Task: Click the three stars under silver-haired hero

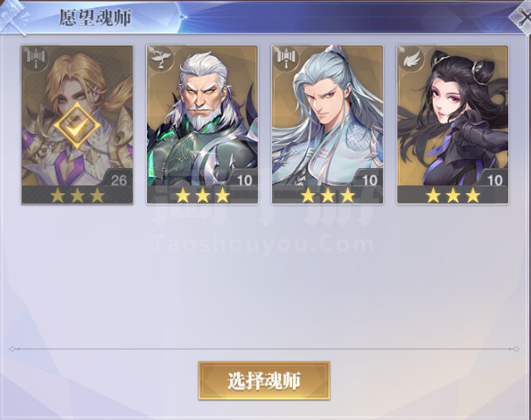Action: coord(328,195)
